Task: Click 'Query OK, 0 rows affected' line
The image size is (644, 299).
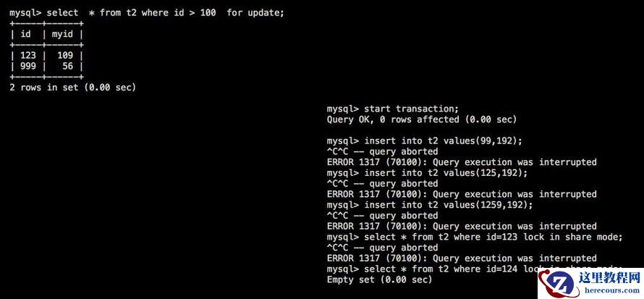Action: point(421,119)
